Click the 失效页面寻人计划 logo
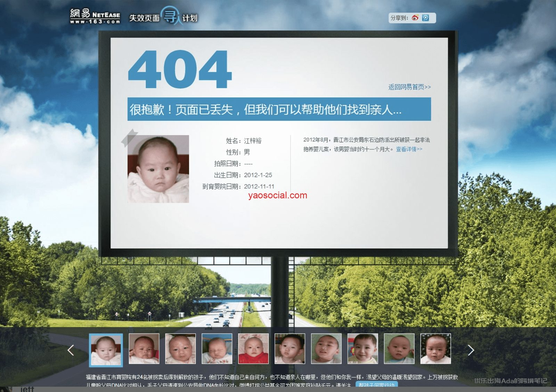Viewport: 556px width, 392px height. (163, 17)
